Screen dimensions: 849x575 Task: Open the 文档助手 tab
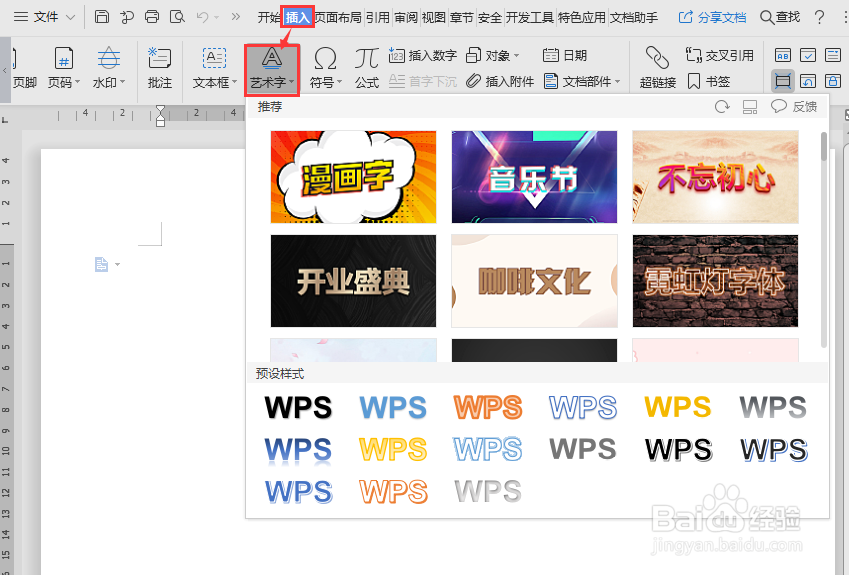(634, 18)
